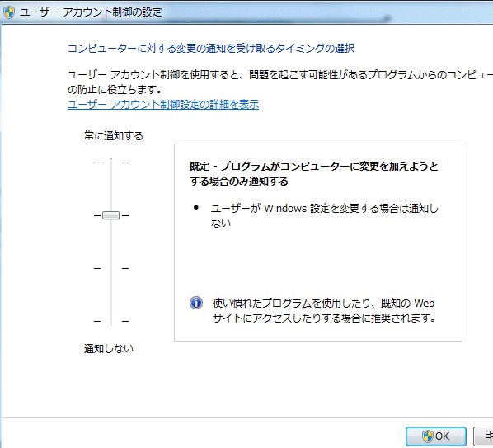Image resolution: width=493 pixels, height=448 pixels.
Task: Click the bold 既定 description heading
Action: tap(314, 173)
